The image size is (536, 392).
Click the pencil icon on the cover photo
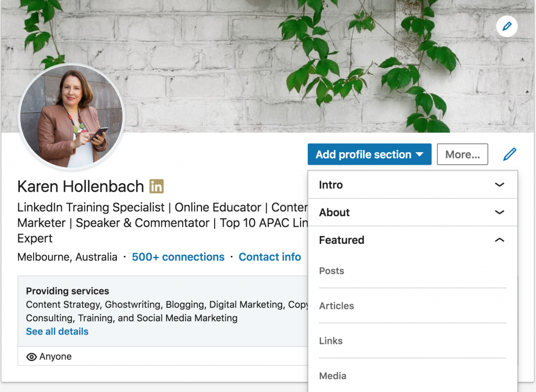[x=506, y=26]
